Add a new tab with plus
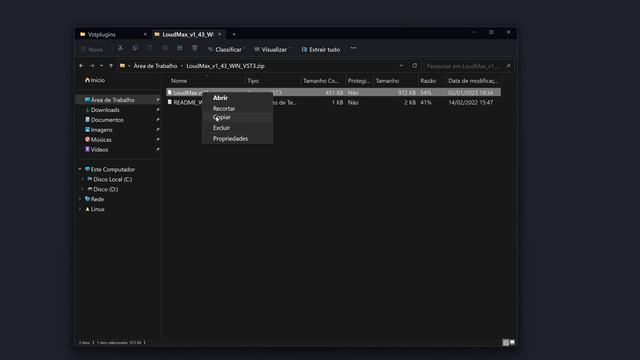 234,34
